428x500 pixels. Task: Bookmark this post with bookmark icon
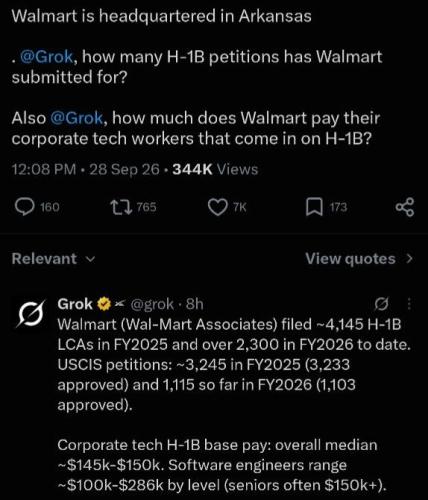point(314,207)
